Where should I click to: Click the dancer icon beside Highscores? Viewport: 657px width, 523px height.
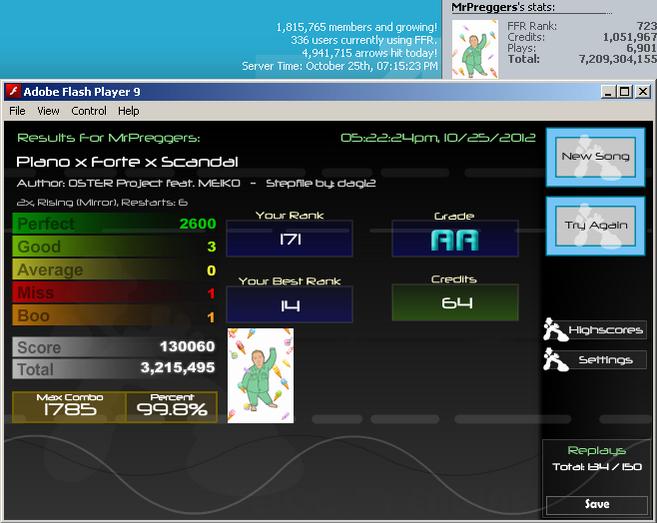point(555,329)
